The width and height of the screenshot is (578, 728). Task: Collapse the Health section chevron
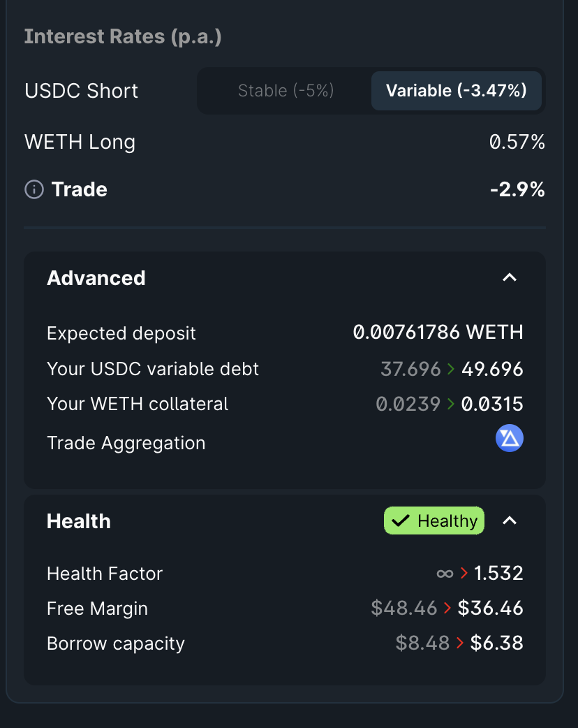click(x=510, y=520)
